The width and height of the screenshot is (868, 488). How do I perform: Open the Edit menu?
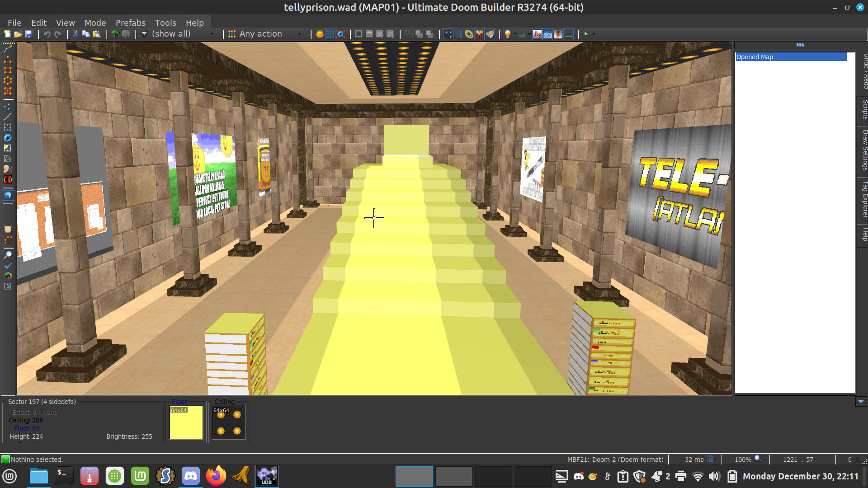(x=39, y=23)
